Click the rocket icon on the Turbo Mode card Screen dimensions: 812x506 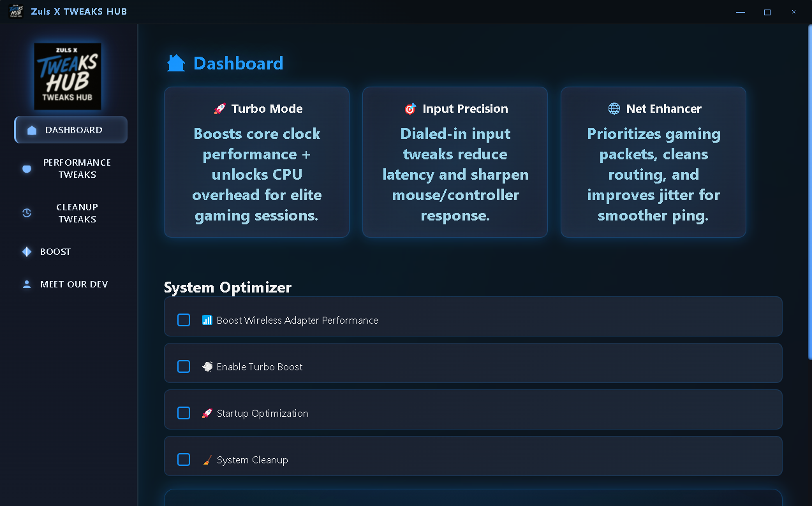[219, 109]
